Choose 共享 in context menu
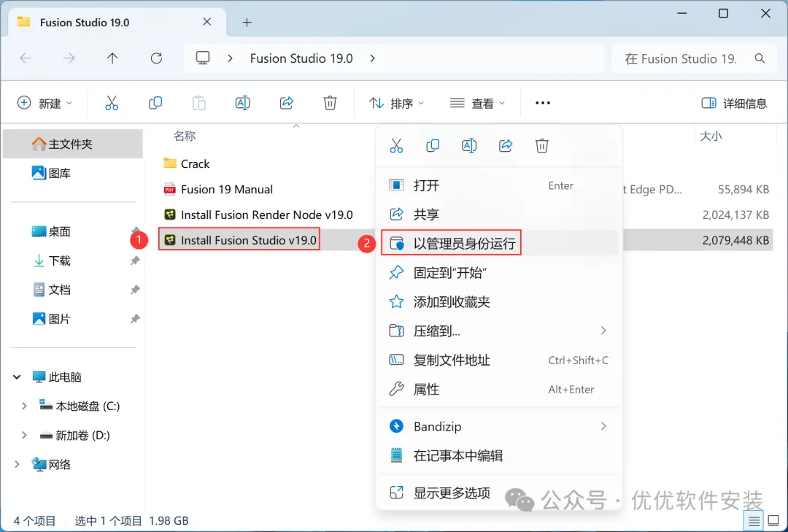788x532 pixels. pyautogui.click(x=498, y=215)
